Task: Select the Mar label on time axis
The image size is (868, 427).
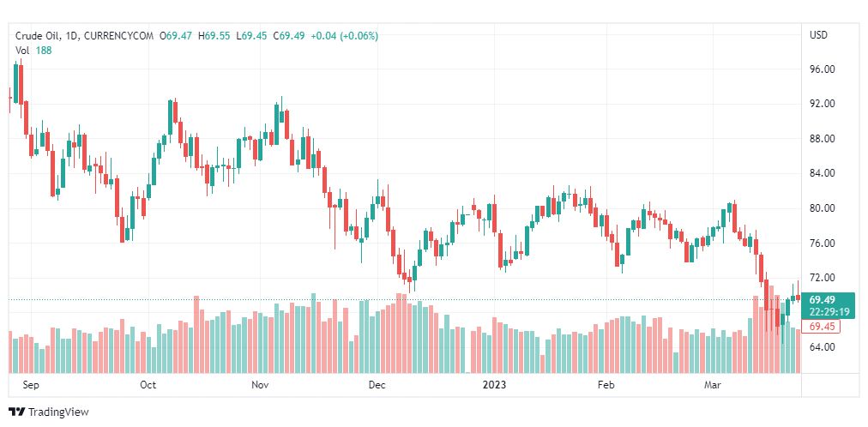Action: [x=712, y=385]
